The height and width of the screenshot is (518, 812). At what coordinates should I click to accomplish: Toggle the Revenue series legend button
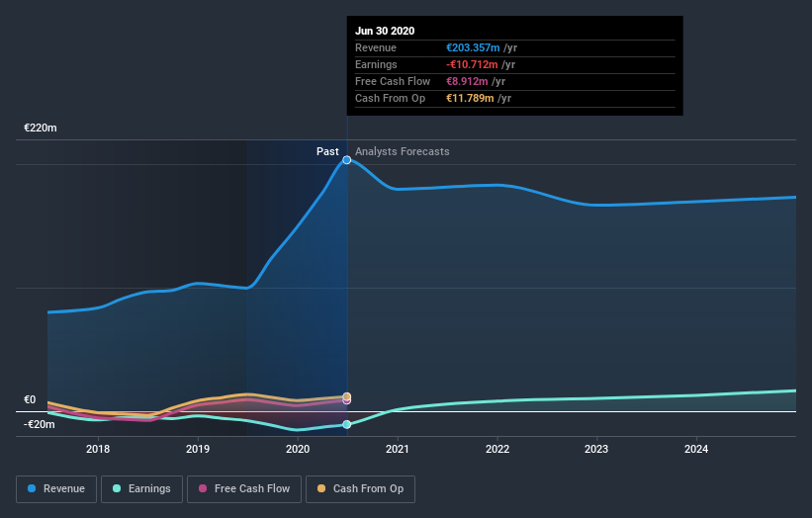[56, 489]
